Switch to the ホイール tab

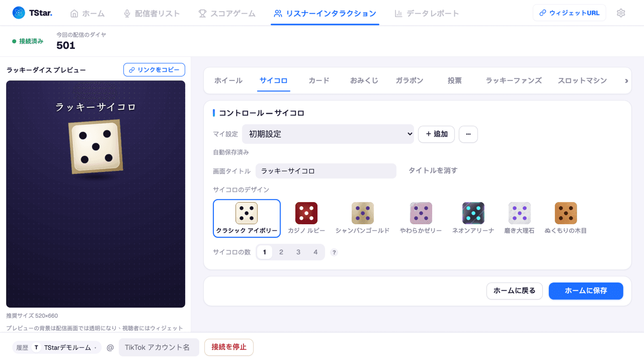click(x=228, y=80)
